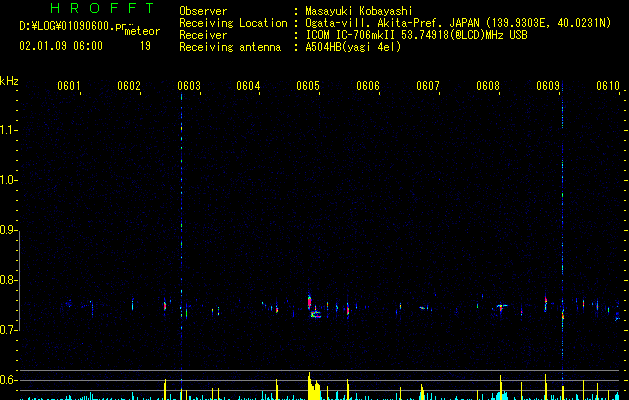Click the Observer field label

point(203,11)
